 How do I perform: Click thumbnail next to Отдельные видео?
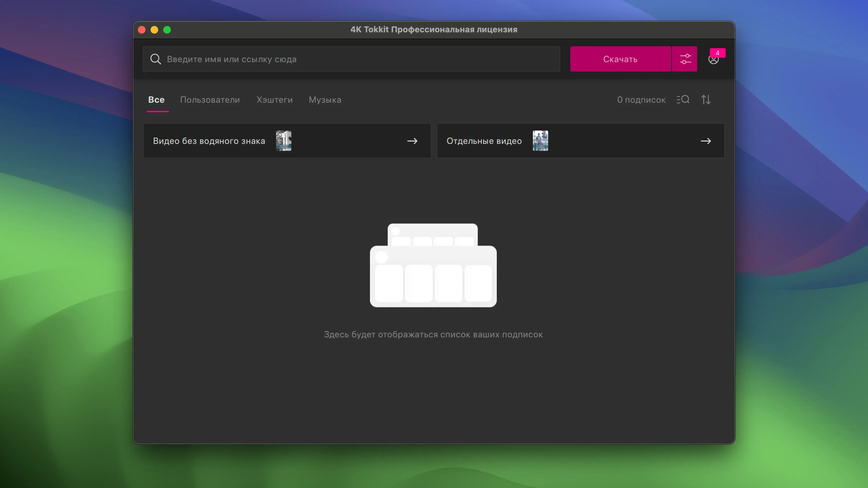pyautogui.click(x=540, y=141)
